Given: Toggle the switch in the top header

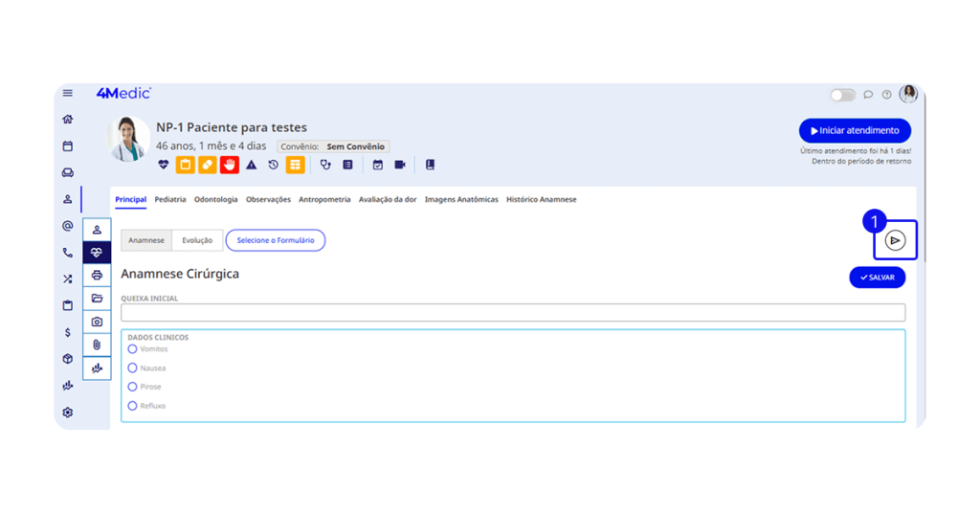Looking at the screenshot, I should click(x=842, y=95).
